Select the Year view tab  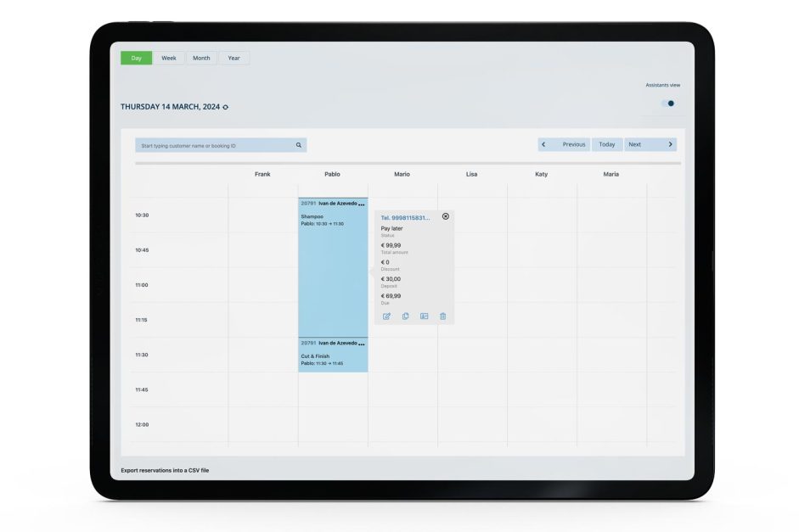pos(234,58)
